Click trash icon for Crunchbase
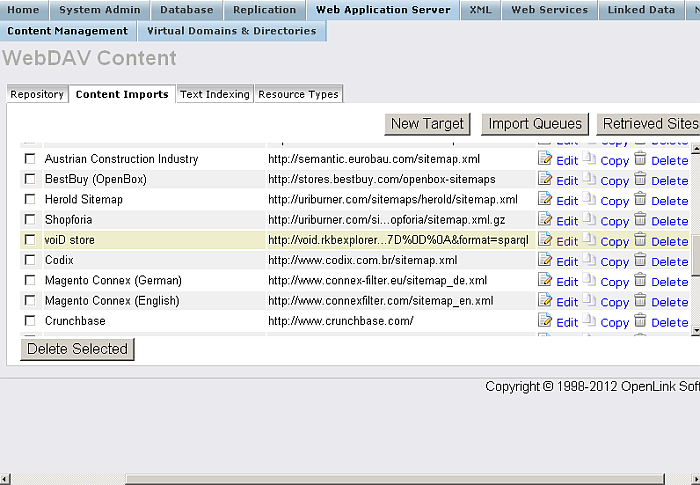 click(640, 320)
